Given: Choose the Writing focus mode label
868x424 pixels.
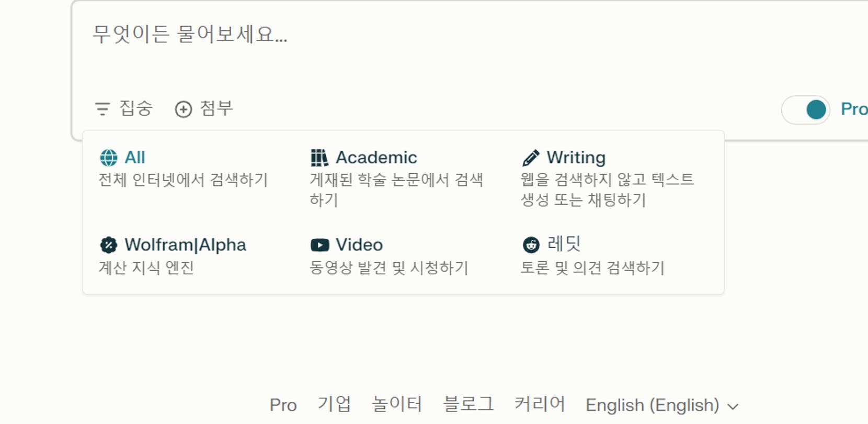Looking at the screenshot, I should pyautogui.click(x=576, y=158).
